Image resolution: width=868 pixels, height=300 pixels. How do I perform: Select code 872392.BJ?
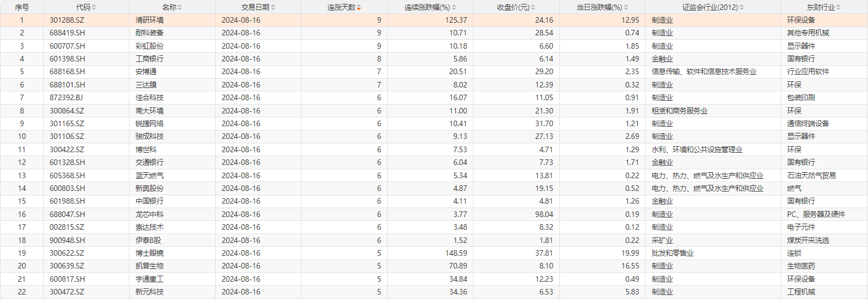[66, 97]
